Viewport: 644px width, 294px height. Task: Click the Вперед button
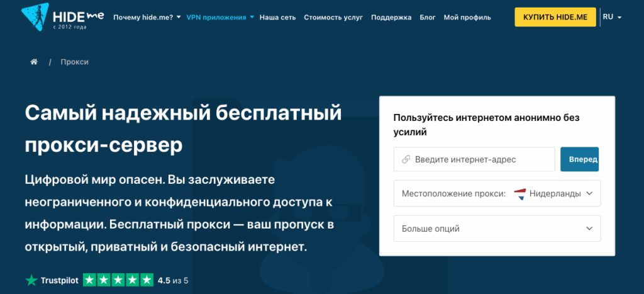click(579, 159)
